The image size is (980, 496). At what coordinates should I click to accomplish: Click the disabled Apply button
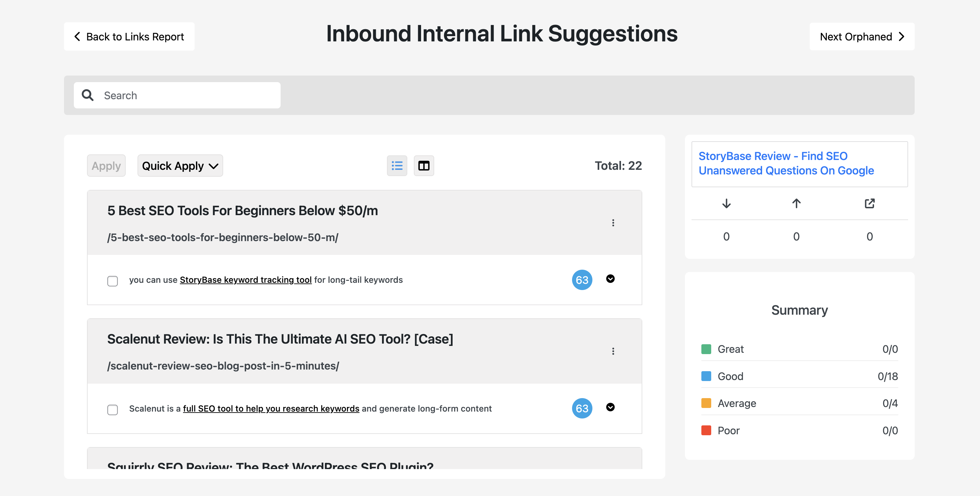pos(106,166)
